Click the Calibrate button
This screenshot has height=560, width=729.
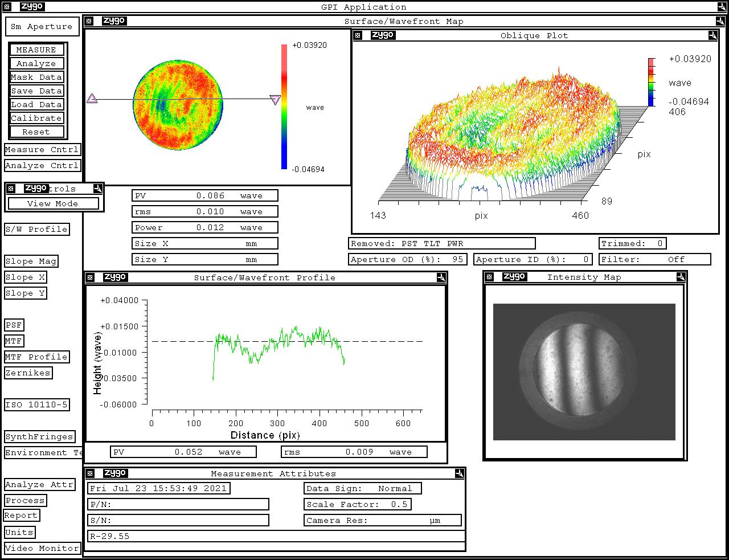[x=36, y=118]
